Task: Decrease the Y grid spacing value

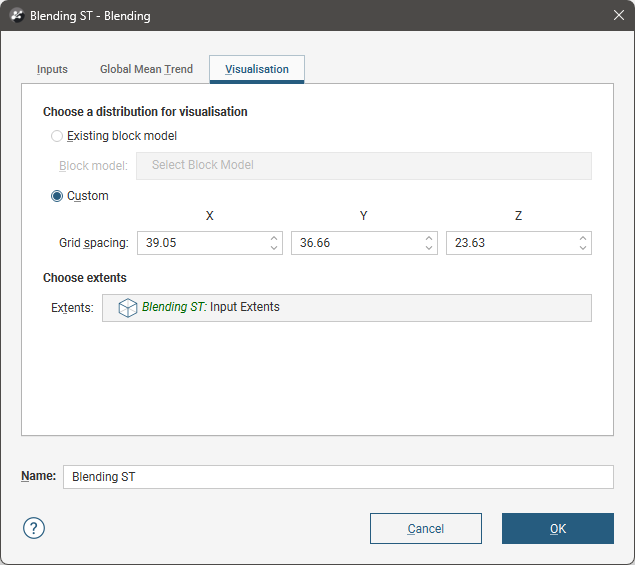Action: tap(428, 248)
